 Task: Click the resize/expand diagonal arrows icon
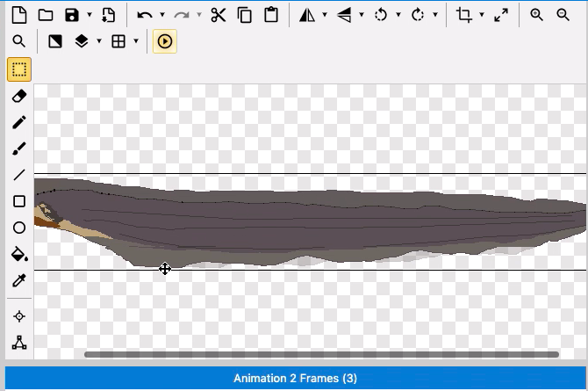point(501,15)
